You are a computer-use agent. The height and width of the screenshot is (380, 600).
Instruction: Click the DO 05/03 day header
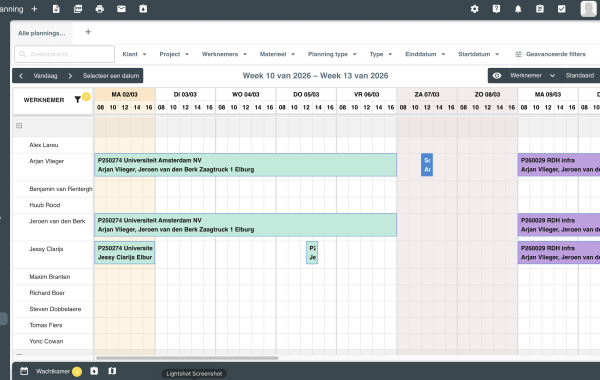coord(306,95)
